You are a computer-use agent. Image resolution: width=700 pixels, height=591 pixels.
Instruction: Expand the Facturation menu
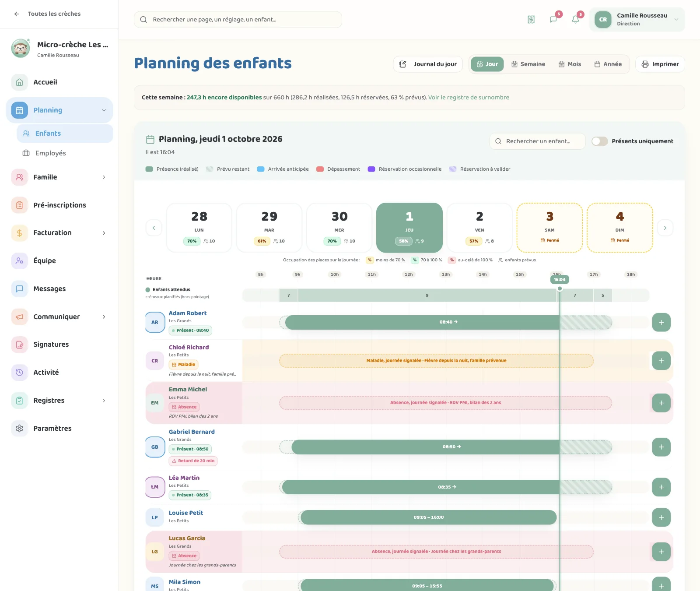pyautogui.click(x=104, y=233)
